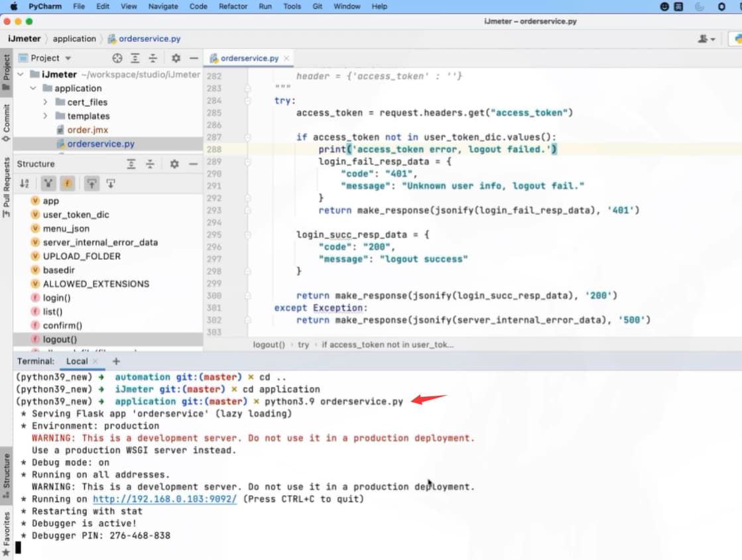Open the Structure side tool window

point(6,475)
